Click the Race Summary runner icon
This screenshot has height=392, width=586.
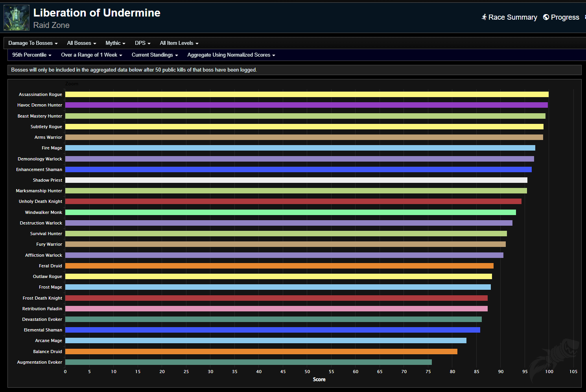[x=484, y=17]
